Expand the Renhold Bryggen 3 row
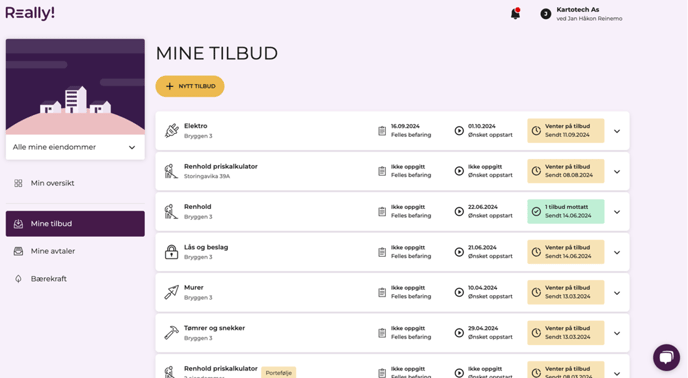 click(617, 212)
